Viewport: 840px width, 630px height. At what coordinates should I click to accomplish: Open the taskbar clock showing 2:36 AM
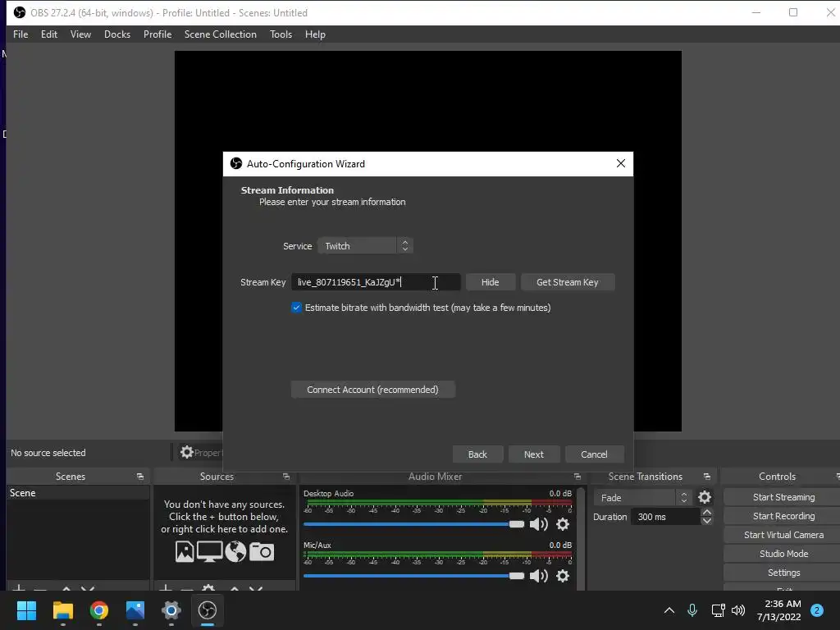(779, 610)
